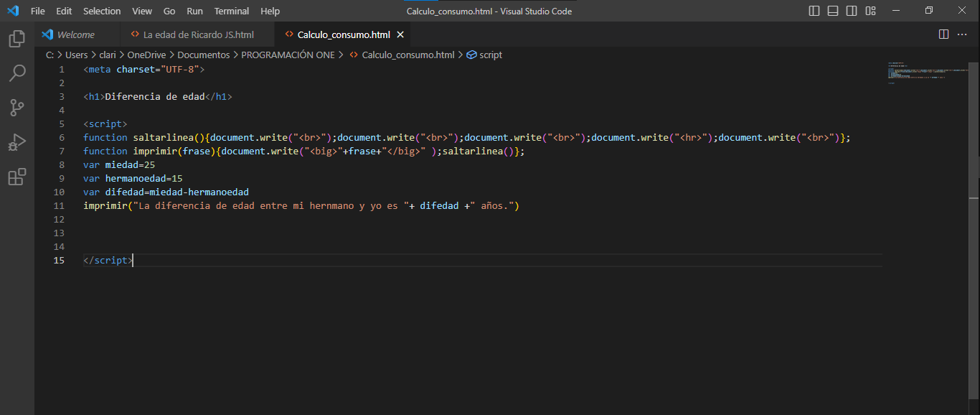Open the Terminal menu
This screenshot has width=980, height=415.
231,11
